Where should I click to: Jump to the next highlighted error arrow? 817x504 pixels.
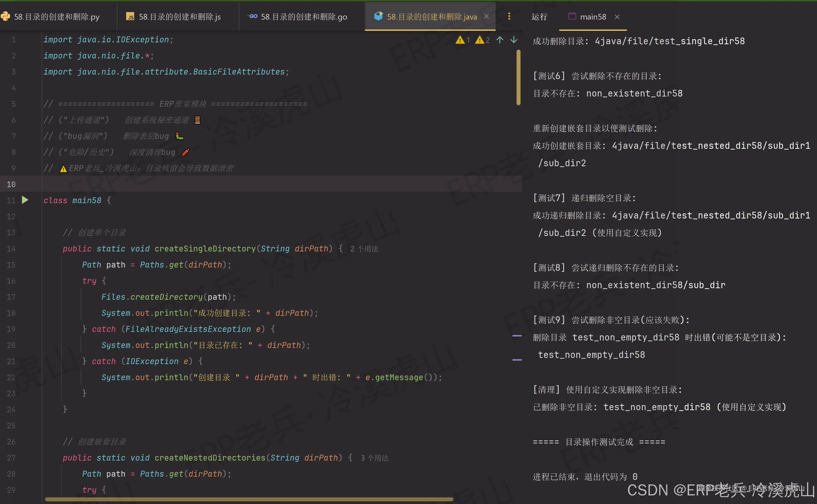[x=514, y=40]
